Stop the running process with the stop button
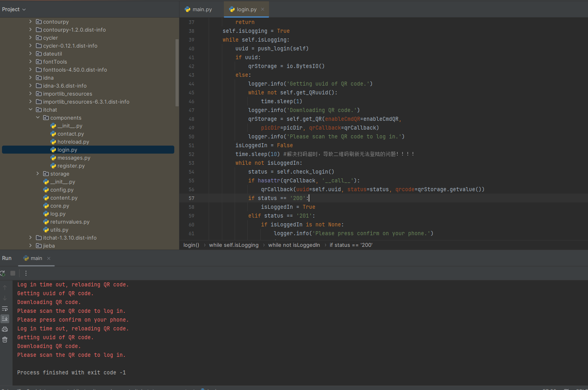The width and height of the screenshot is (588, 390). tap(13, 273)
